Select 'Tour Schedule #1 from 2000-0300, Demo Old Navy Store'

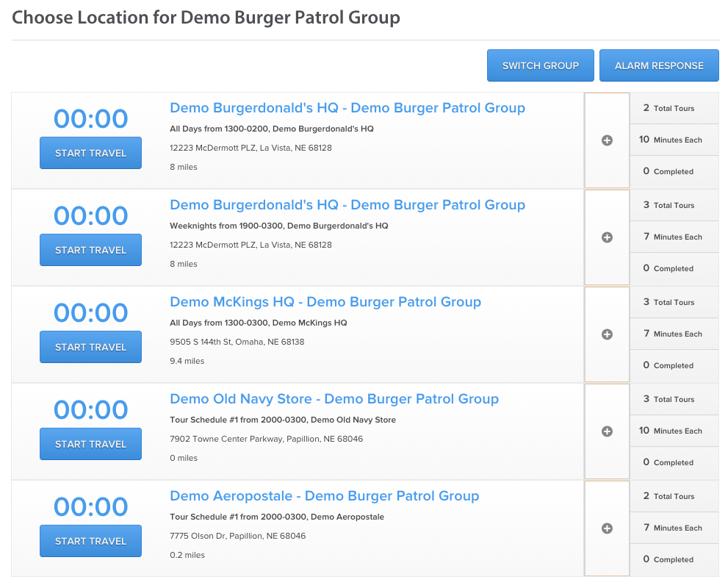coord(283,420)
